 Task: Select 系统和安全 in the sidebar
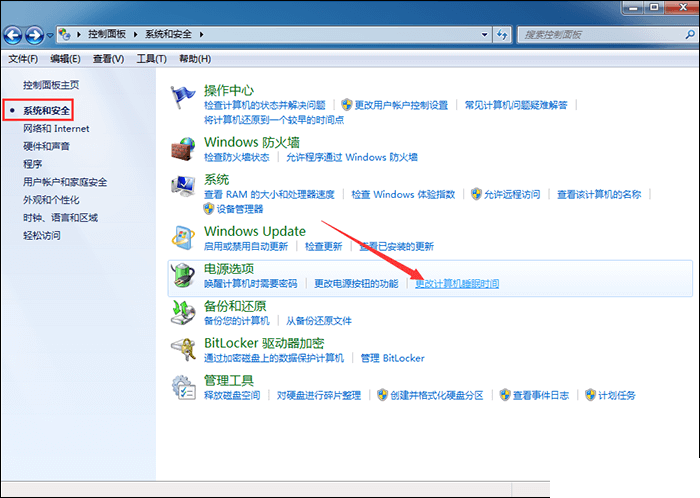click(46, 111)
